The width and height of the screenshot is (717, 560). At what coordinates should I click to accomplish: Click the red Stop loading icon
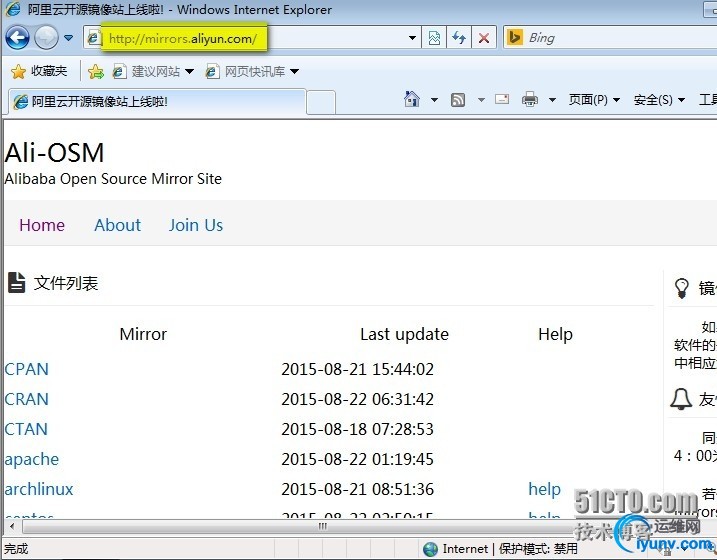click(x=484, y=38)
